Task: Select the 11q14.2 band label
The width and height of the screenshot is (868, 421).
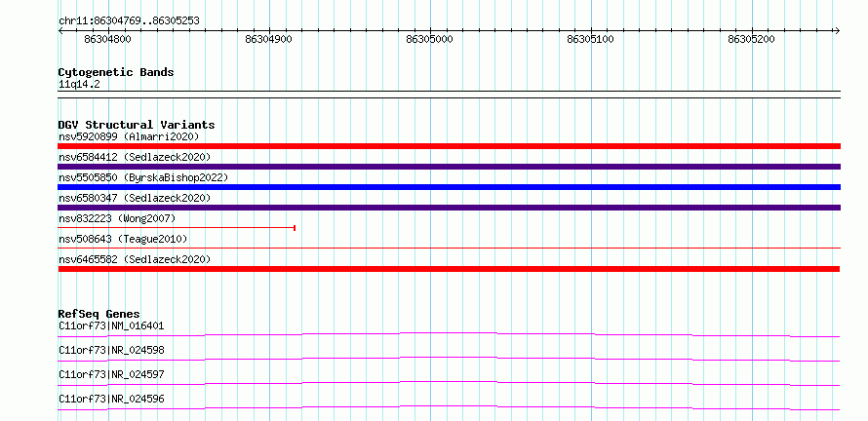Action: 79,85
